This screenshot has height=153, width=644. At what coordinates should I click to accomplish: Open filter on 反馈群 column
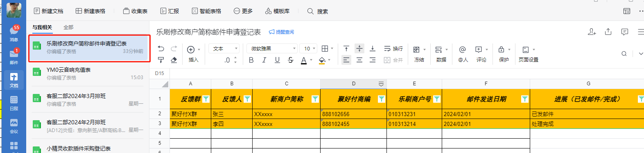coord(206,99)
